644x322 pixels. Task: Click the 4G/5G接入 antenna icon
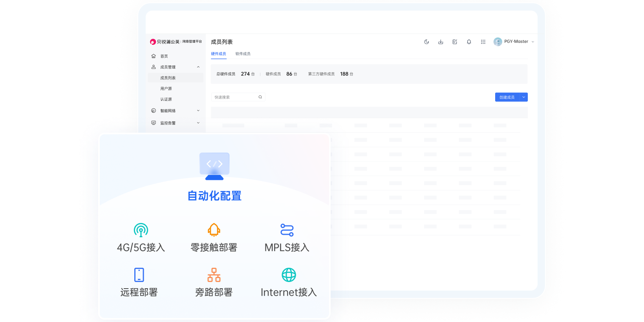(141, 230)
